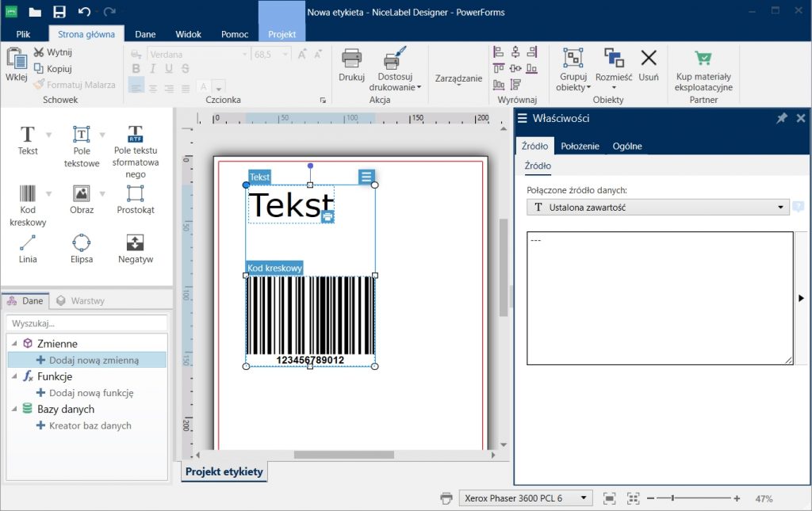812x511 pixels.
Task: Open the Plik menu tab
Action: coord(23,34)
